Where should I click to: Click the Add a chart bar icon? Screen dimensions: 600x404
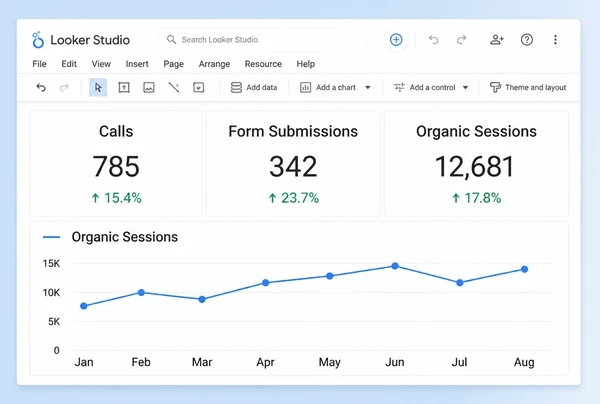coord(305,88)
